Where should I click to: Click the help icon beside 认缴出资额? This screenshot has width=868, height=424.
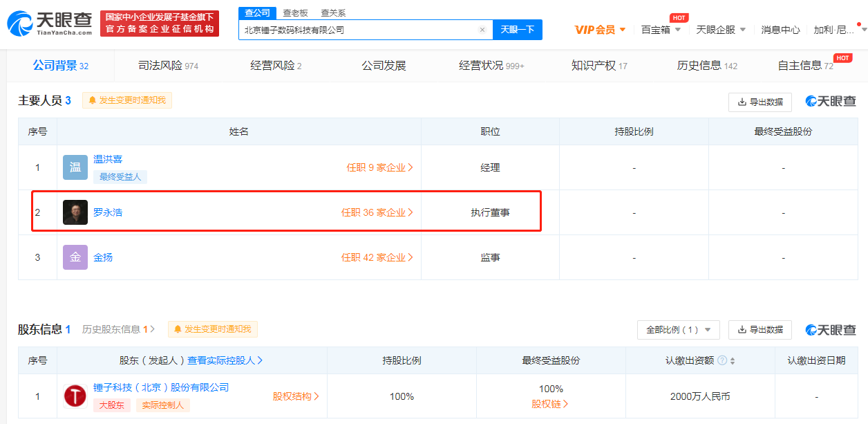tap(722, 360)
